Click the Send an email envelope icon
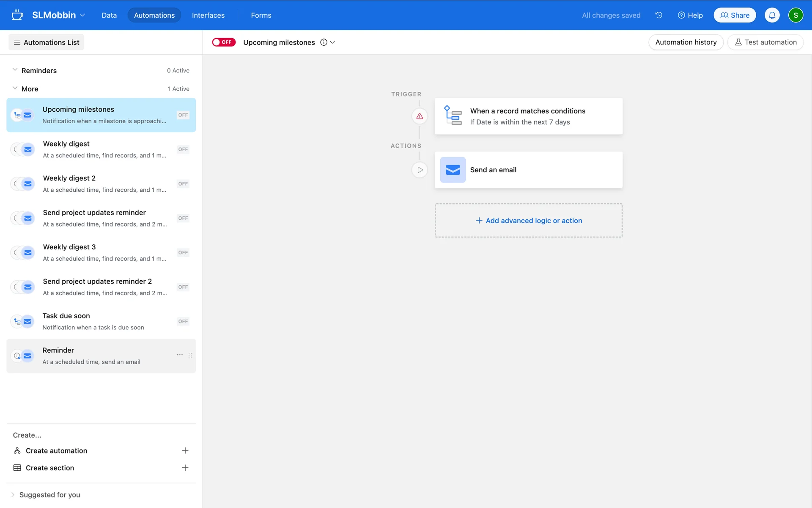The image size is (812, 508). click(x=453, y=170)
